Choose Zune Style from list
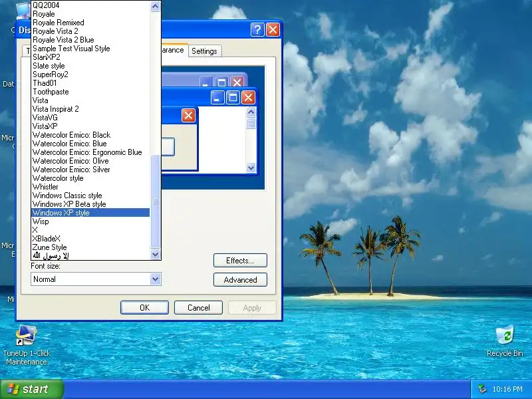 coord(90,247)
